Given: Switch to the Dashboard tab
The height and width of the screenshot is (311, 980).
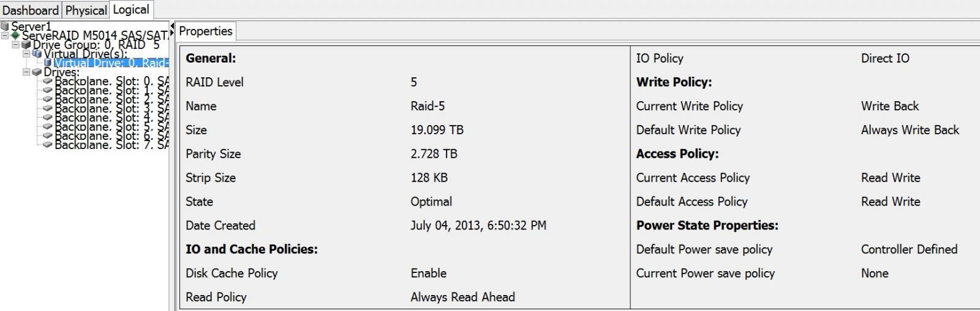Looking at the screenshot, I should pyautogui.click(x=31, y=10).
